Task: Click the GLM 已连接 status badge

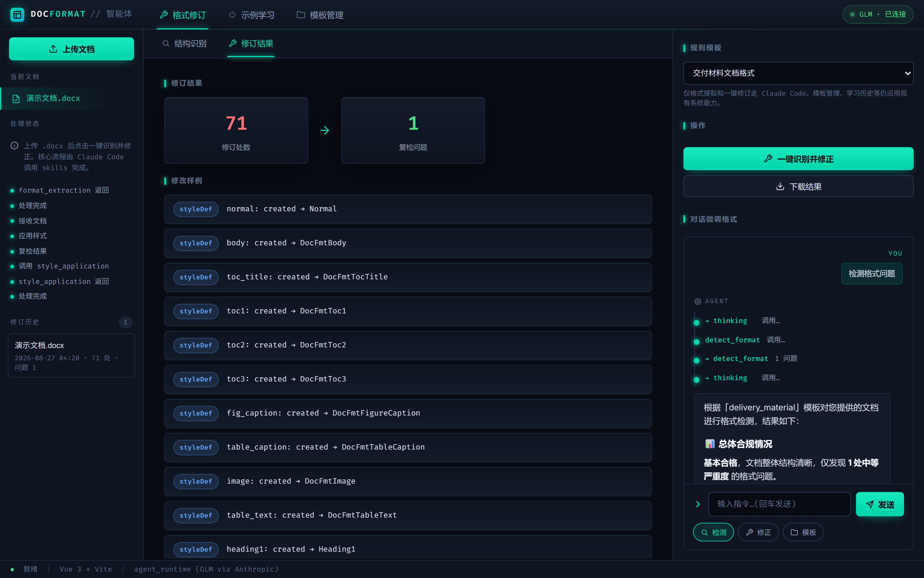Action: coord(877,14)
